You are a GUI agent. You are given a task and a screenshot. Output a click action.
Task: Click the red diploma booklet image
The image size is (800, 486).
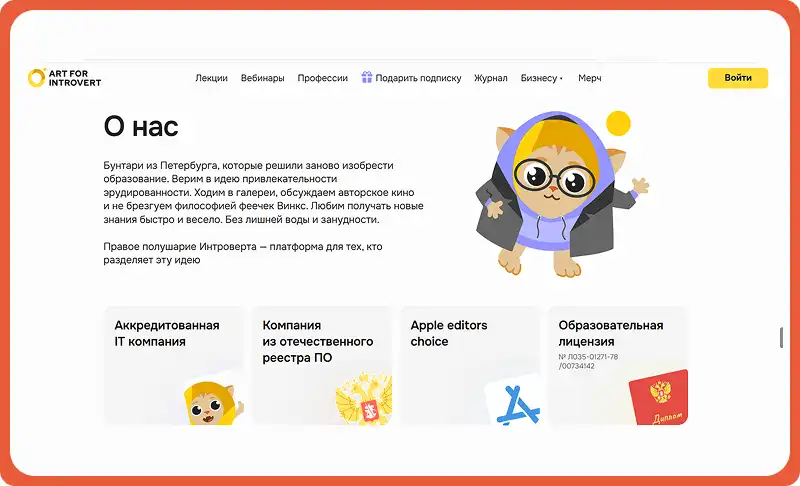click(659, 397)
